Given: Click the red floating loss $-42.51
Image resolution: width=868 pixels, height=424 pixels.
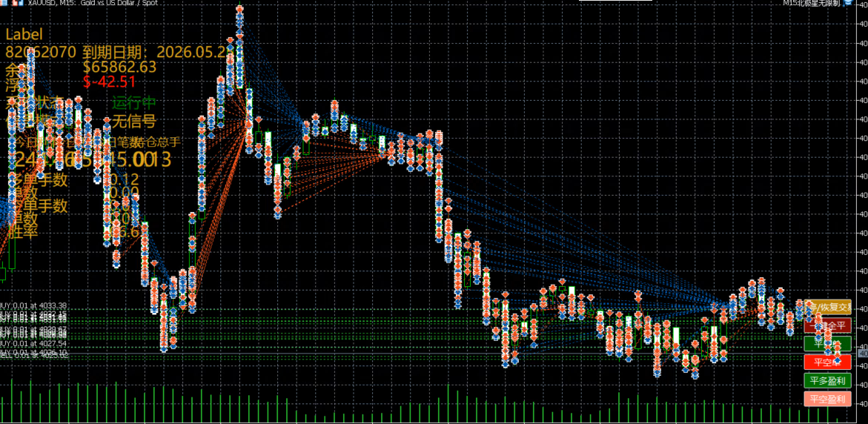Looking at the screenshot, I should coord(109,82).
